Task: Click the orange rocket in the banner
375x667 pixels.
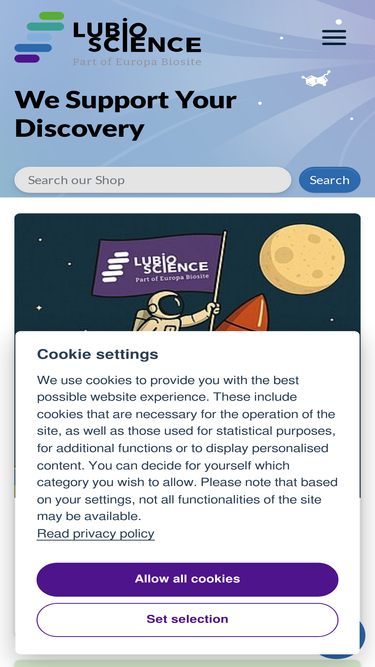Action: (x=243, y=314)
